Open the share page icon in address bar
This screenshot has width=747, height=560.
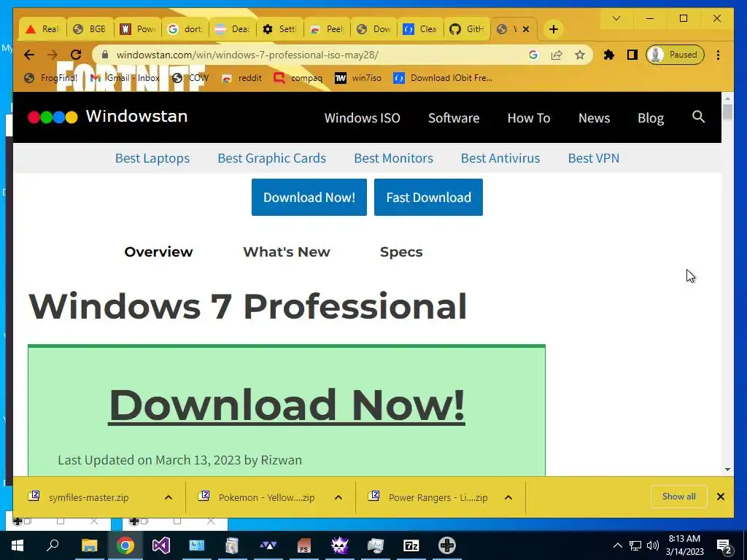coord(557,55)
